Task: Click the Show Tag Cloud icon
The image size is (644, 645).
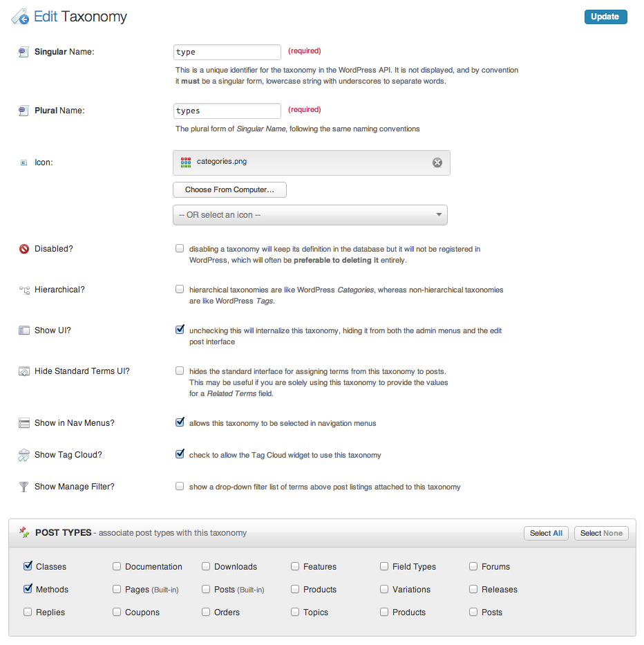Action: 24,455
